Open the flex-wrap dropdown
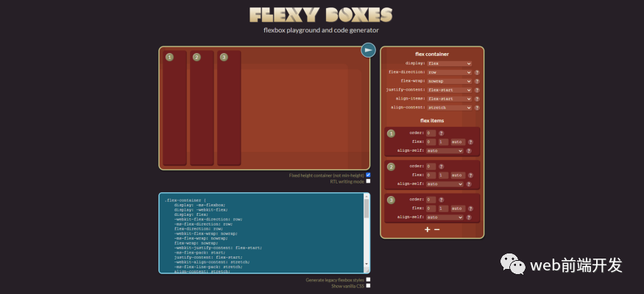 [x=449, y=81]
